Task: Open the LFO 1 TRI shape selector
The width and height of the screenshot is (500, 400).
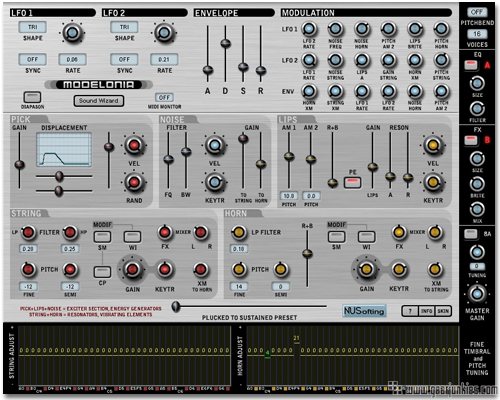Action: pyautogui.click(x=32, y=27)
